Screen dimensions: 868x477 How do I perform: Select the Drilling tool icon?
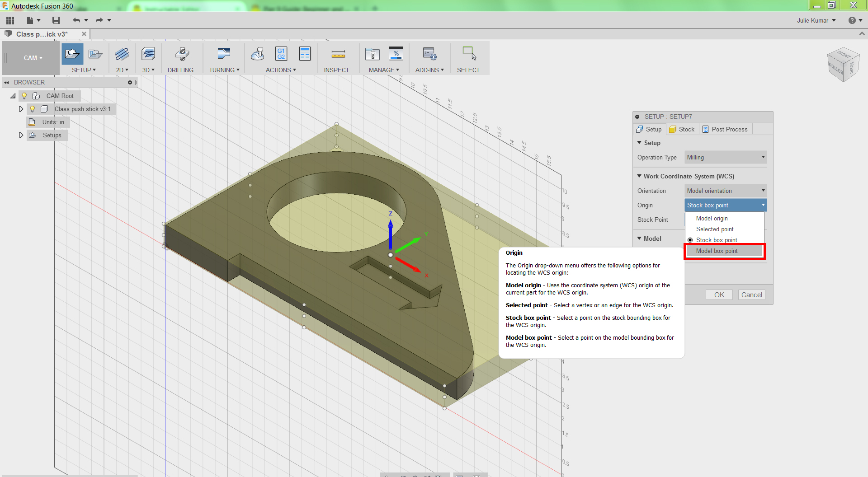click(x=182, y=54)
